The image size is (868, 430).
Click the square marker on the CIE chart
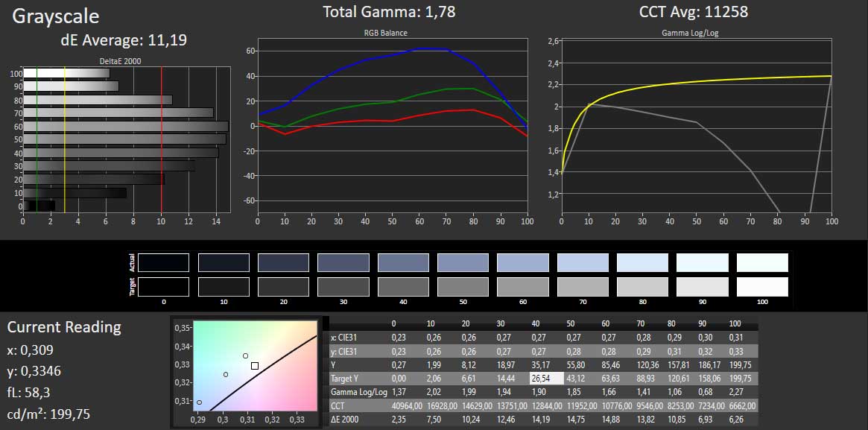pyautogui.click(x=255, y=366)
